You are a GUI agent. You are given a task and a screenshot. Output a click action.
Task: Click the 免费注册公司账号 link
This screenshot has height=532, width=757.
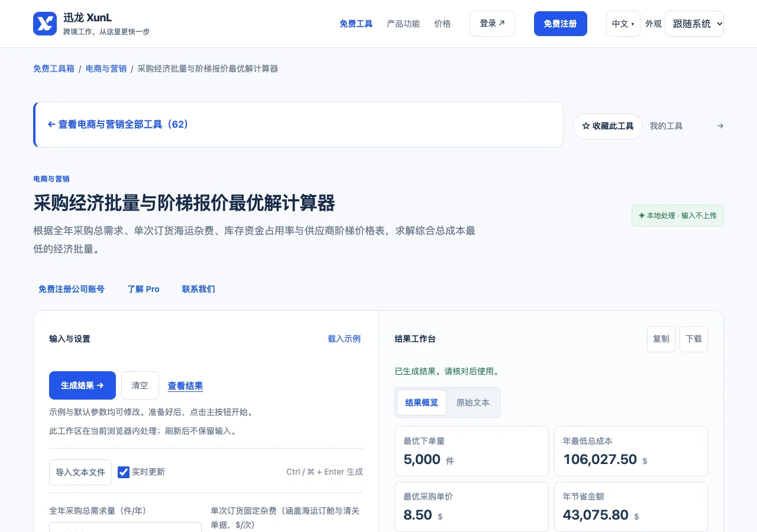[72, 289]
